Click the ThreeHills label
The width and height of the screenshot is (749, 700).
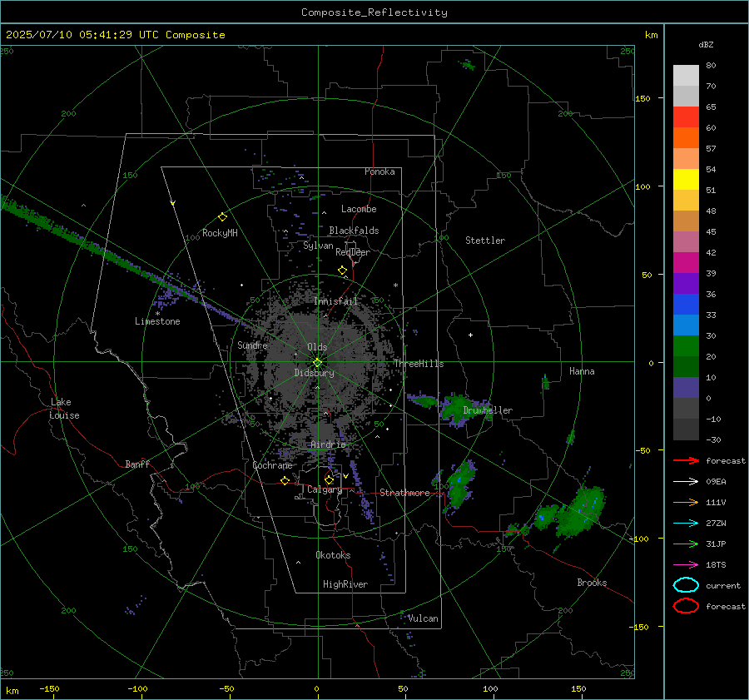coord(419,364)
